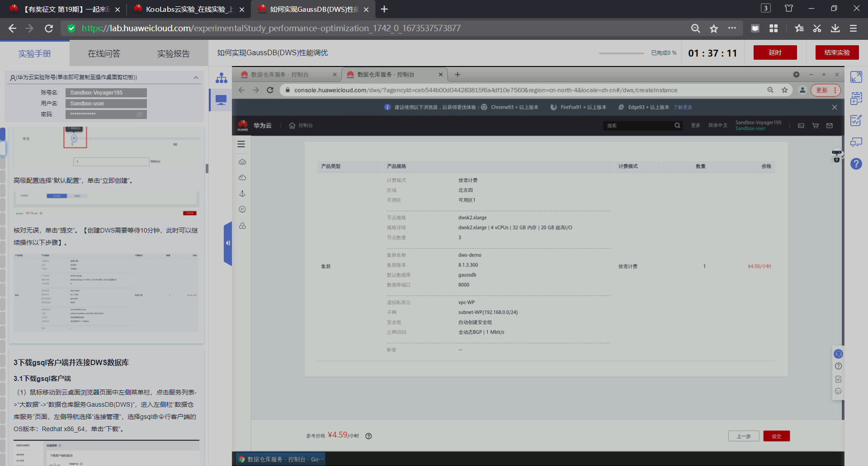This screenshot has width=868, height=466.
Task: Click the 提交 submit button
Action: click(776, 436)
